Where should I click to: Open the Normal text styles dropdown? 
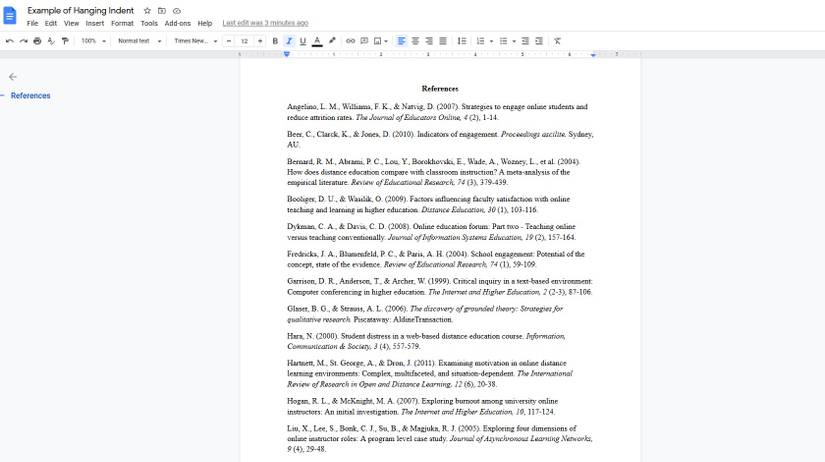point(139,41)
